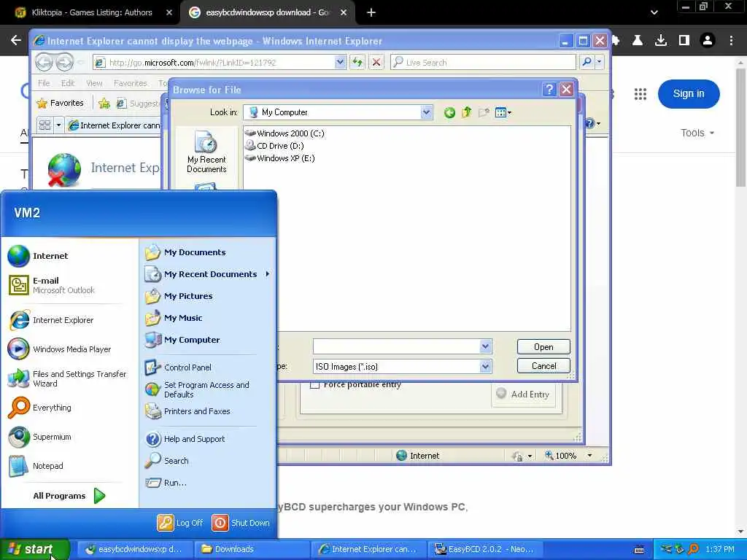Click the Windows start button
This screenshot has height=560, width=747.
pyautogui.click(x=35, y=549)
